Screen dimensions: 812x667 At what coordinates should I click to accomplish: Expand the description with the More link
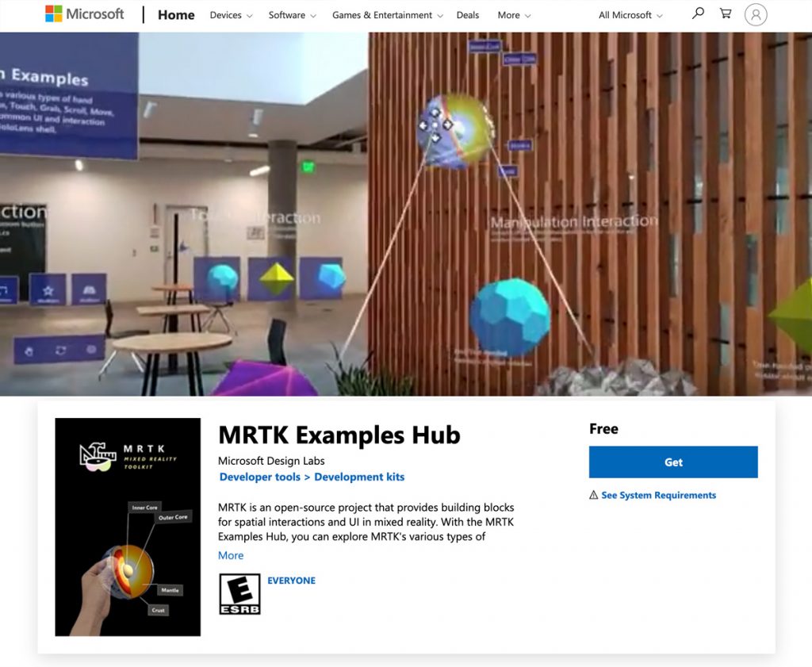(x=230, y=555)
